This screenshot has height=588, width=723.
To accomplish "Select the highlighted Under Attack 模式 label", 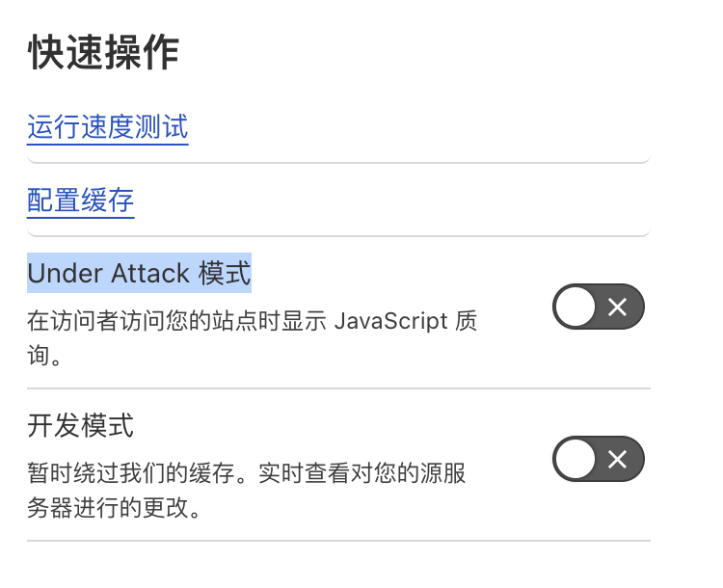I will 139,273.
